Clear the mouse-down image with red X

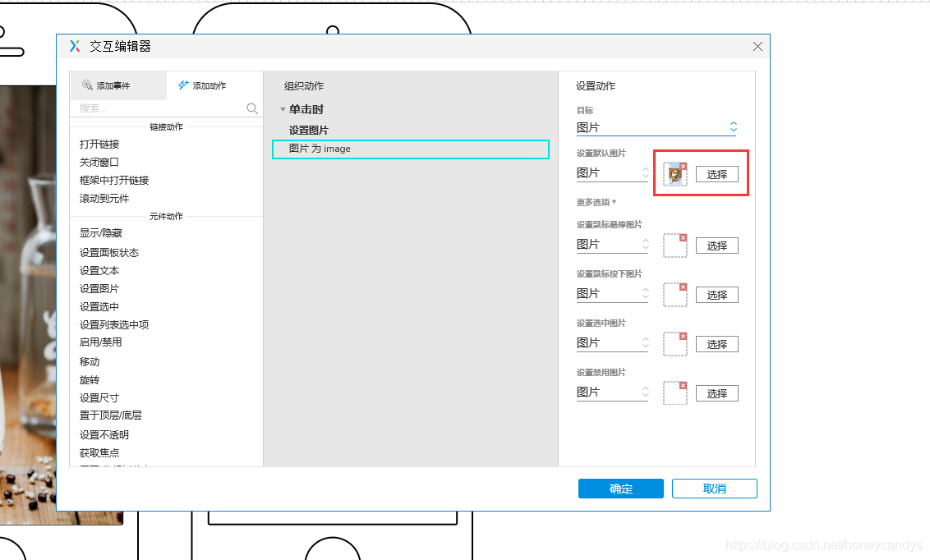[684, 287]
